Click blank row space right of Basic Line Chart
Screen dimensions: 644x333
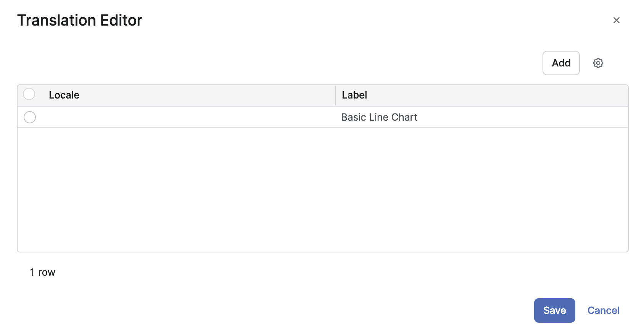[x=523, y=117]
